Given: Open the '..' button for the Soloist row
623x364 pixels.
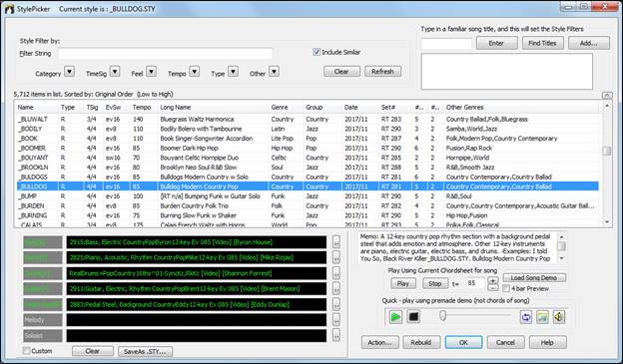Looking at the screenshot, I should click(x=336, y=335).
